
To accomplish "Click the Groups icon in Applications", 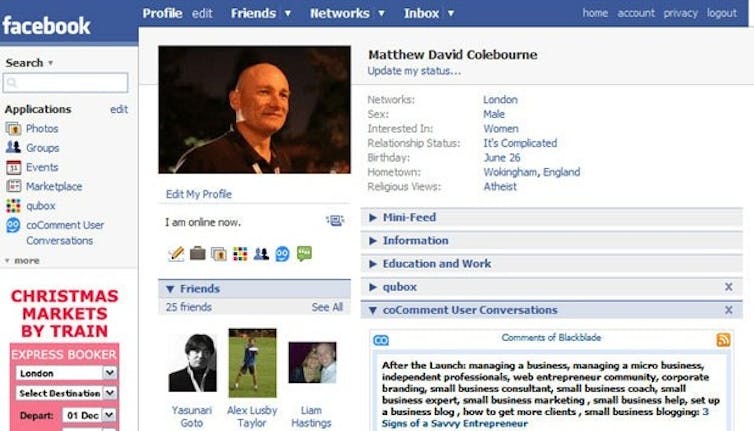I will point(13,147).
